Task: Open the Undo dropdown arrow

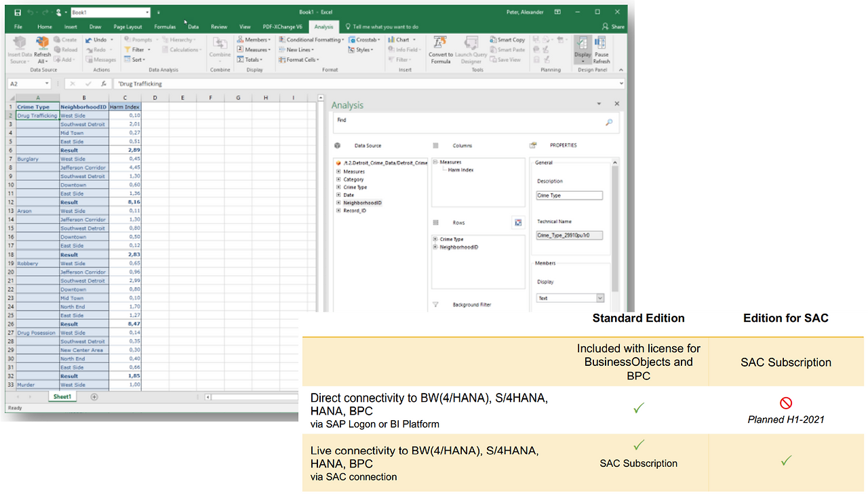Action: (111, 39)
